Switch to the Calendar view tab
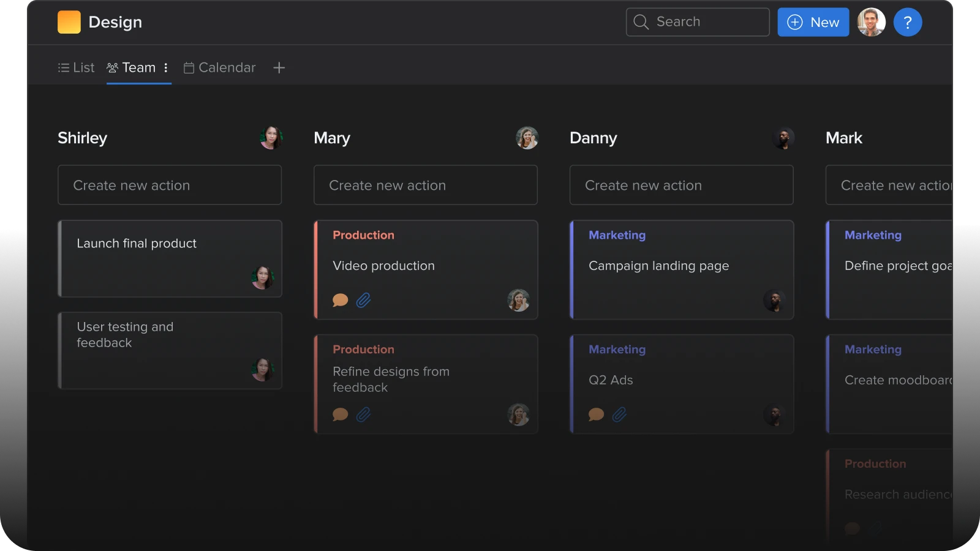Viewport: 980px width, 551px height. pyautogui.click(x=220, y=68)
